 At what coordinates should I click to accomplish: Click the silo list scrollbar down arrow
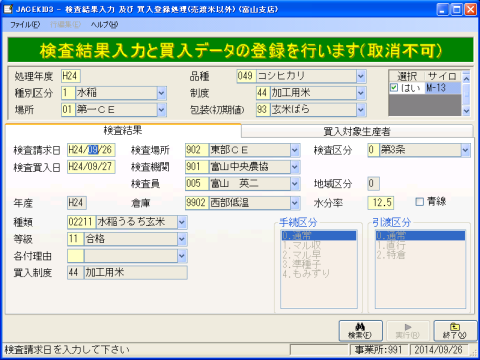(466, 111)
